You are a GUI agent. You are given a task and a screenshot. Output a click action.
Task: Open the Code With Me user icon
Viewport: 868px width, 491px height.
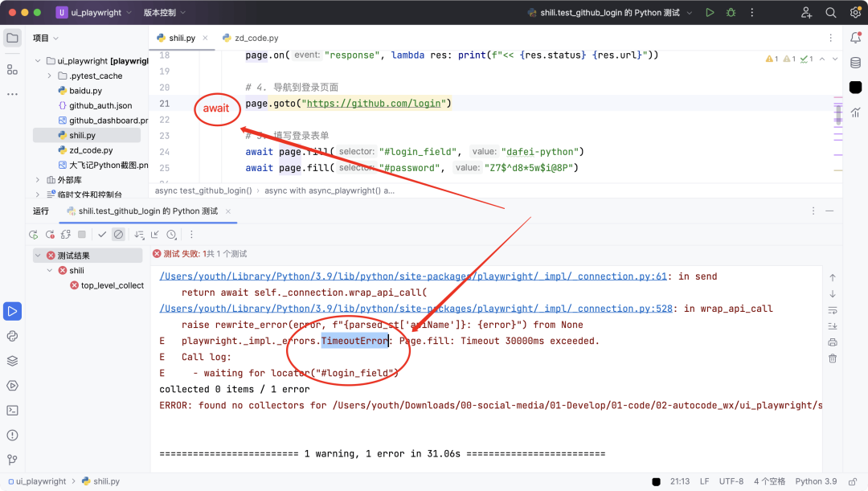tap(806, 12)
